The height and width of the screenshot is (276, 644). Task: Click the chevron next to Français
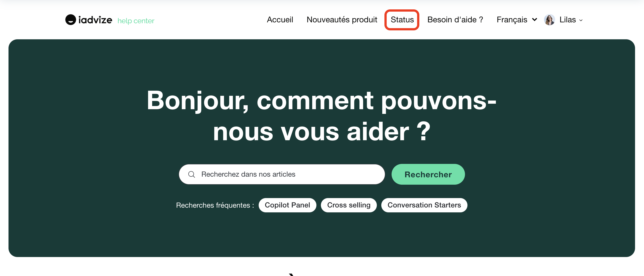click(535, 20)
